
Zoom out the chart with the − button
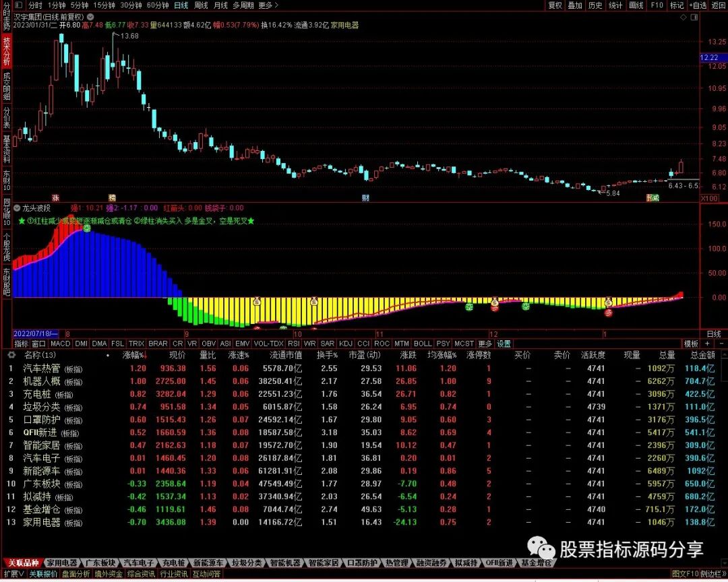tap(721, 344)
